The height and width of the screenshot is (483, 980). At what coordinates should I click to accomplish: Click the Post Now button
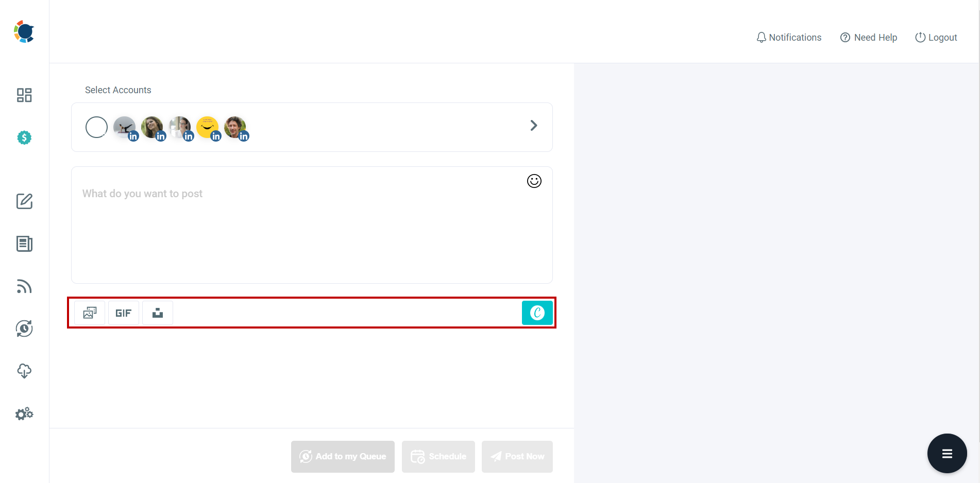click(517, 456)
